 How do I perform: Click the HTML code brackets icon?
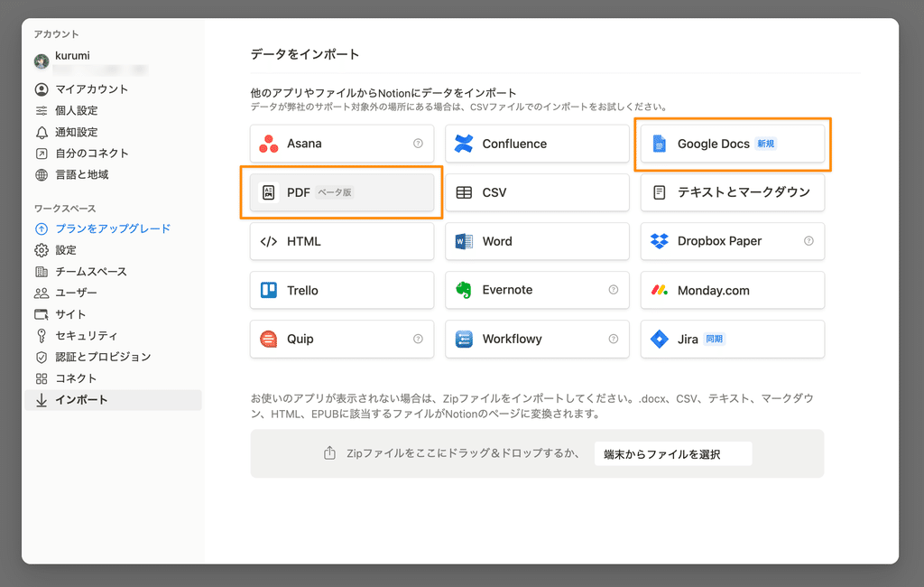click(x=269, y=241)
